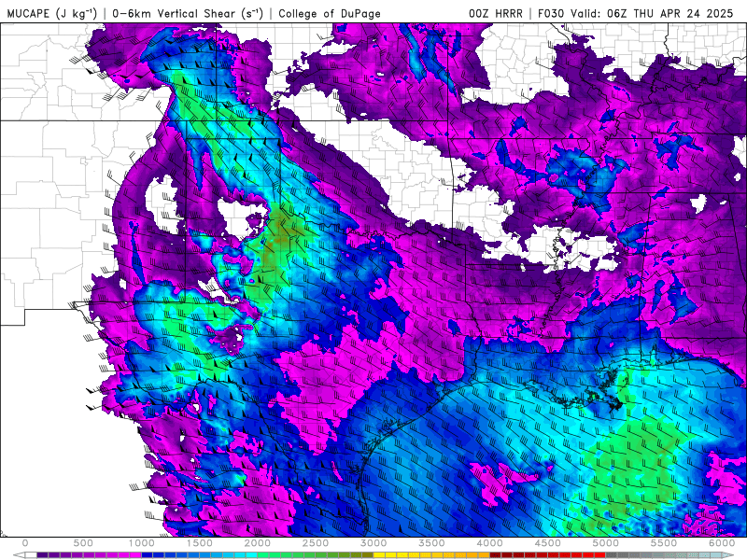Click the 2500 label on the color scale

click(x=316, y=543)
